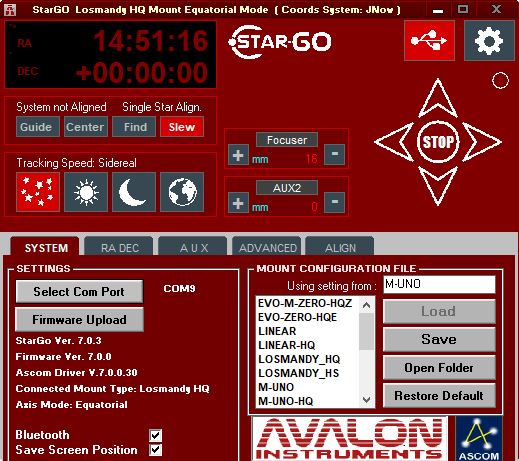Open settings with the gear icon

(x=489, y=41)
